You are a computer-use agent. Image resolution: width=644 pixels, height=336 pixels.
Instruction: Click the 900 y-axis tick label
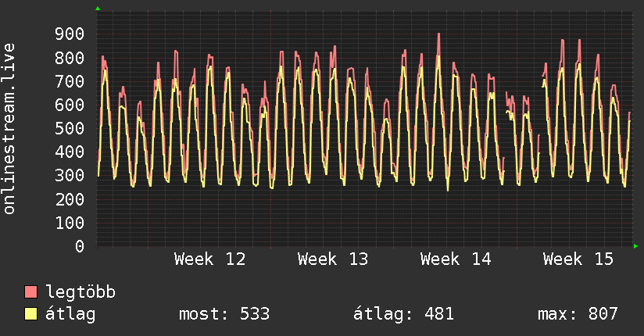tap(70, 34)
